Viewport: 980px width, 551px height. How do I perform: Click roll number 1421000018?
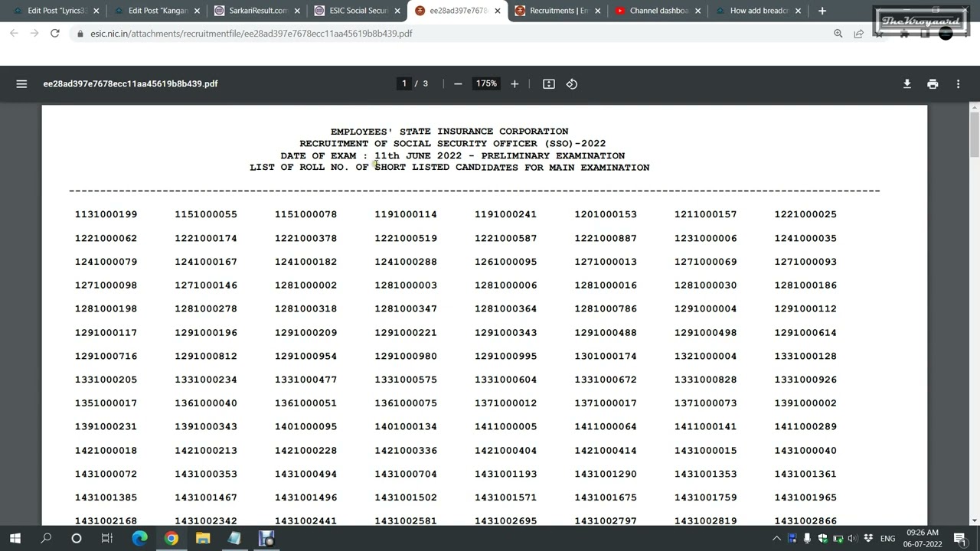(106, 451)
